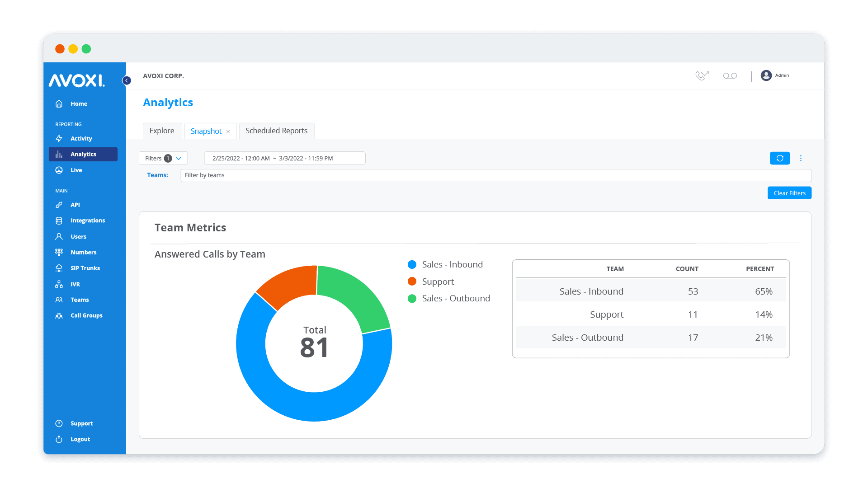Open the Scheduled Reports tab
868x488 pixels.
[x=276, y=131]
